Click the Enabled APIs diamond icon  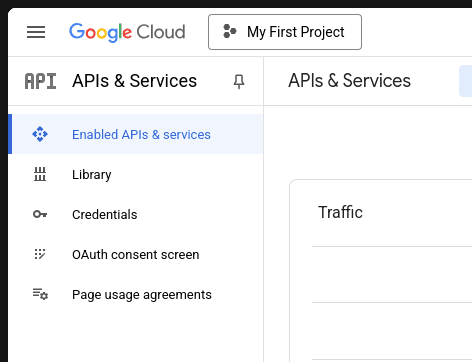point(40,134)
